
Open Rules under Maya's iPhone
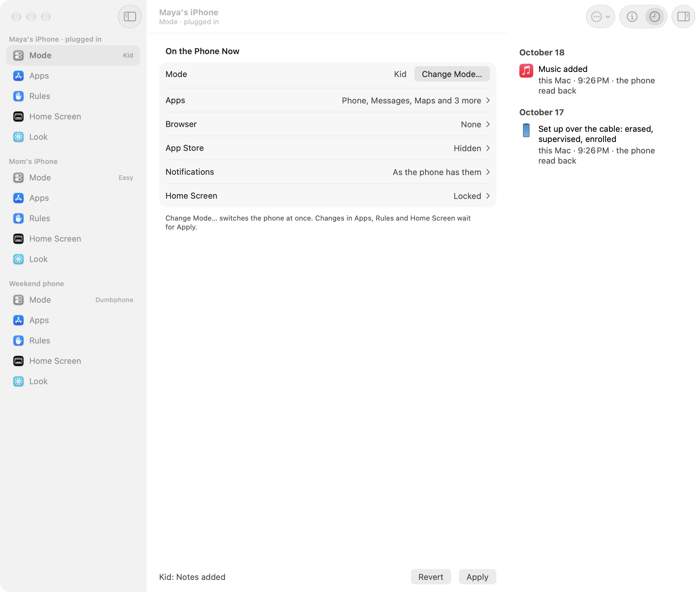click(73, 96)
